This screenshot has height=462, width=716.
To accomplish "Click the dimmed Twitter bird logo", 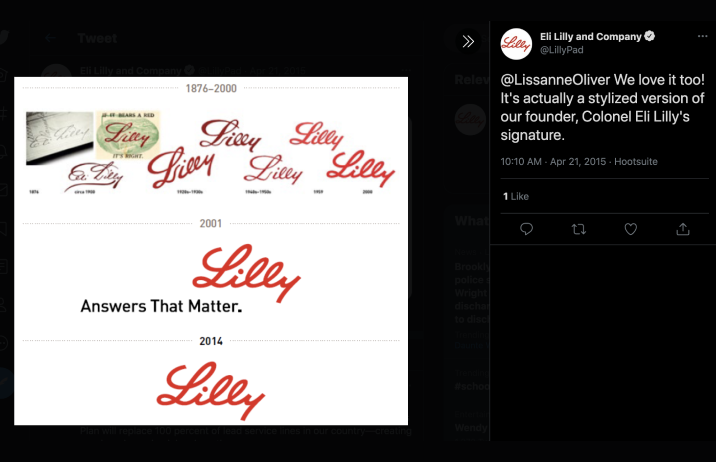I will [4, 37].
